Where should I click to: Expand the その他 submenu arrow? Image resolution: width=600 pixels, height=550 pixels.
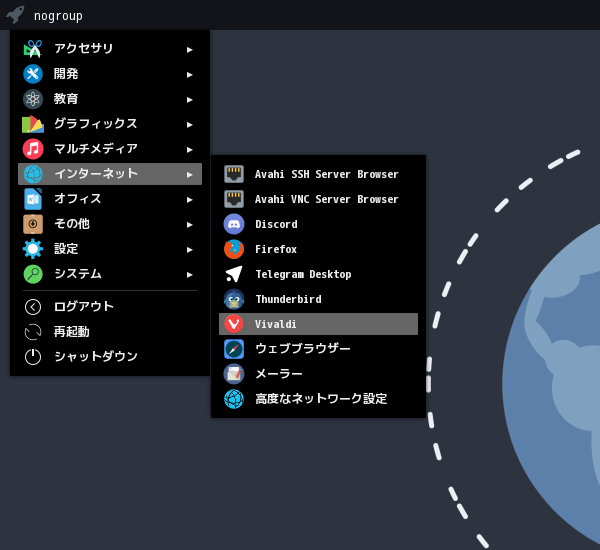tap(189, 225)
